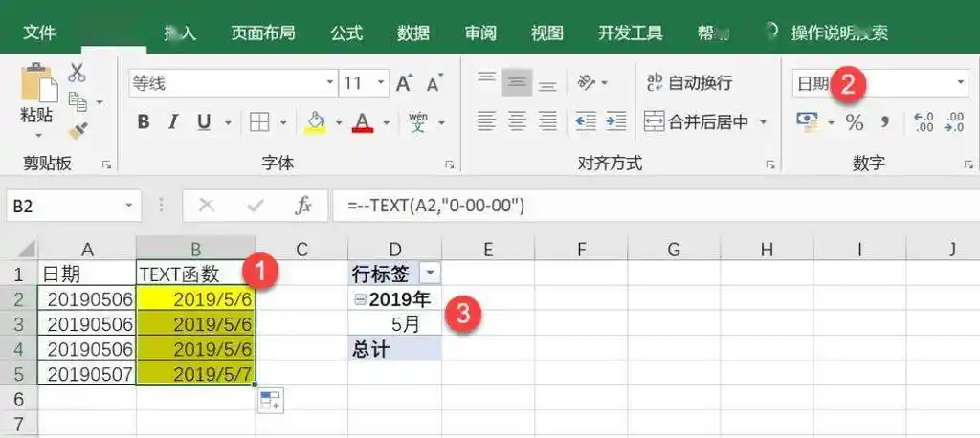
Task: Select cell B5 showing 2019/5/7
Action: [195, 374]
